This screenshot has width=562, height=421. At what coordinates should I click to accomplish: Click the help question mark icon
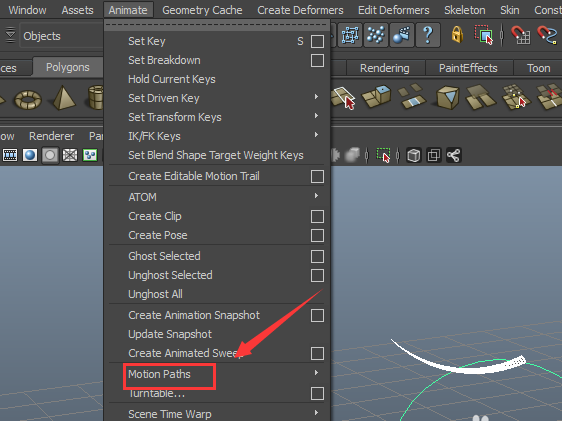click(x=428, y=35)
